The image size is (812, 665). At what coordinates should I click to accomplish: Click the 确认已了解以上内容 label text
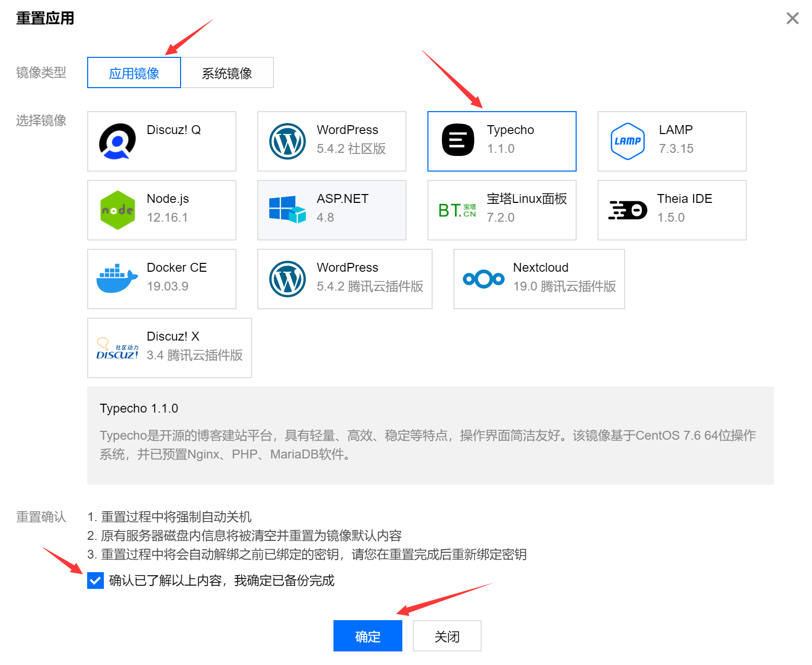tap(222, 581)
